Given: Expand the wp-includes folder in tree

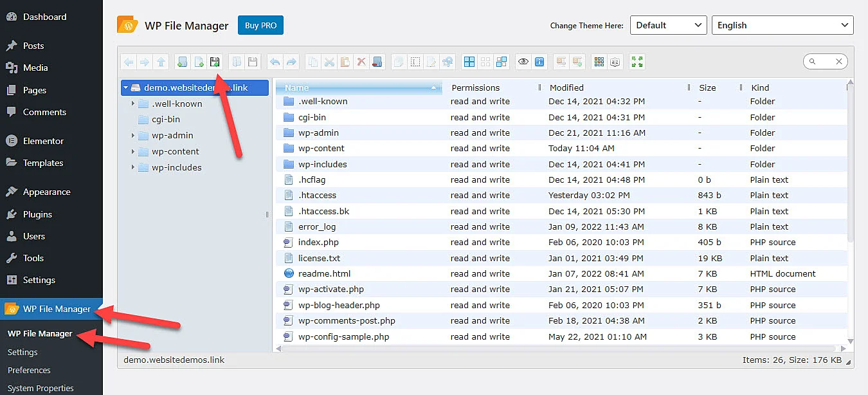Looking at the screenshot, I should coord(133,167).
